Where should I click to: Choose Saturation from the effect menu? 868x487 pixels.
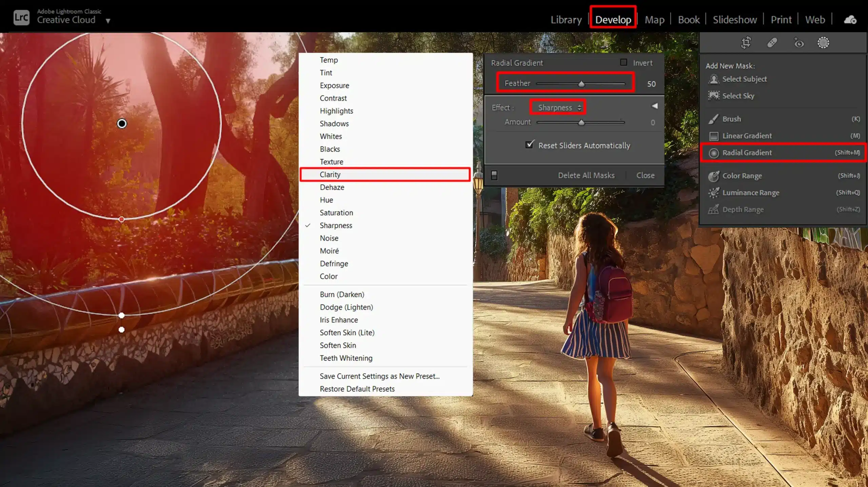click(x=386, y=213)
